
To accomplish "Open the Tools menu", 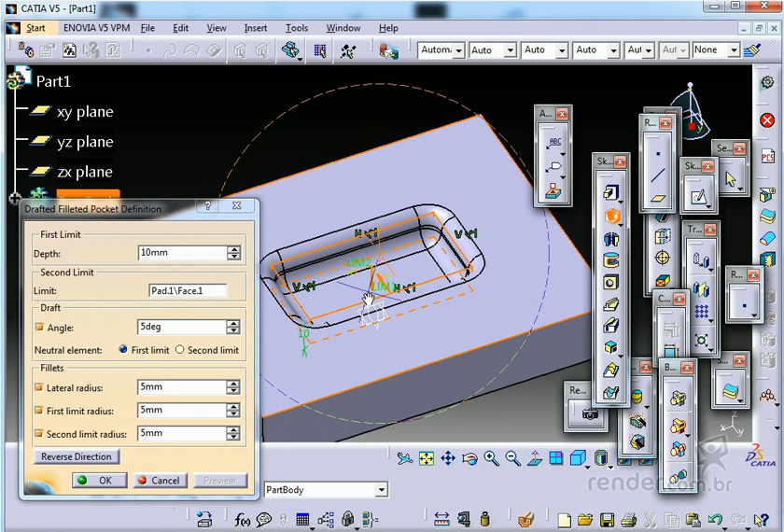I will point(297,28).
